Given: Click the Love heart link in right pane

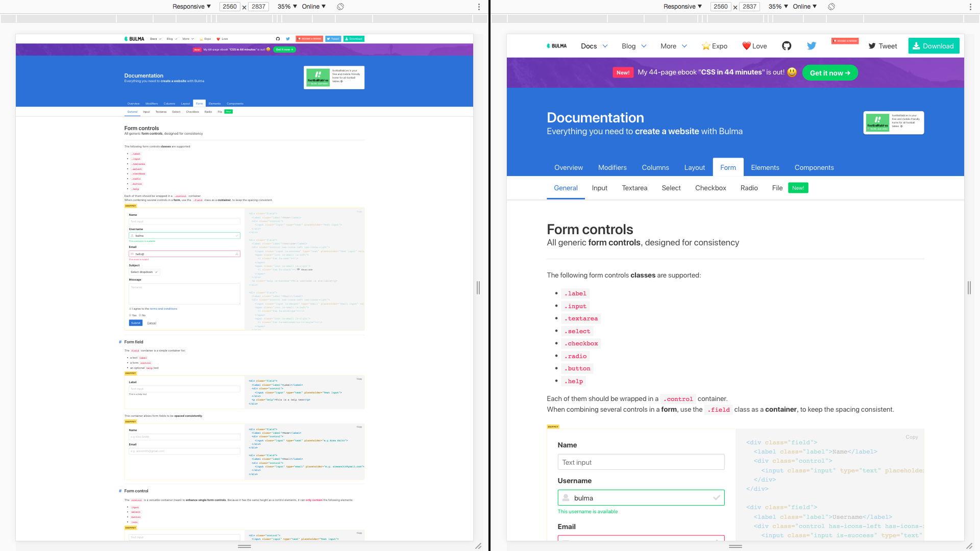Looking at the screenshot, I should (x=754, y=46).
